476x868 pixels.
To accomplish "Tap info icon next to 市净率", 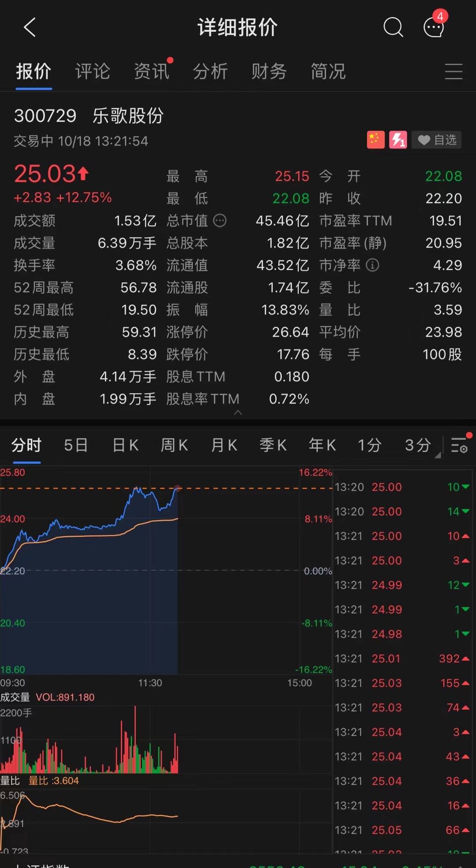I will pos(373,265).
